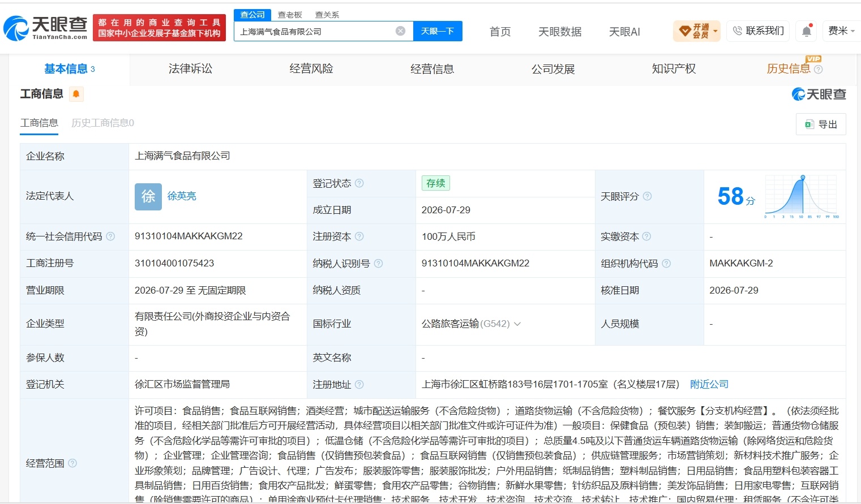This screenshot has height=504, width=861.
Task: Open the 经营信息 tab
Action: click(432, 69)
